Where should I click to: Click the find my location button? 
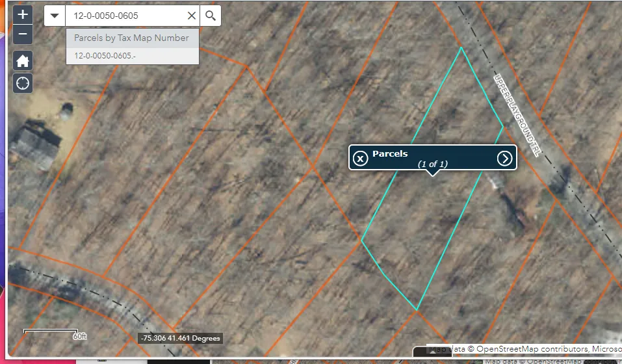pos(23,84)
